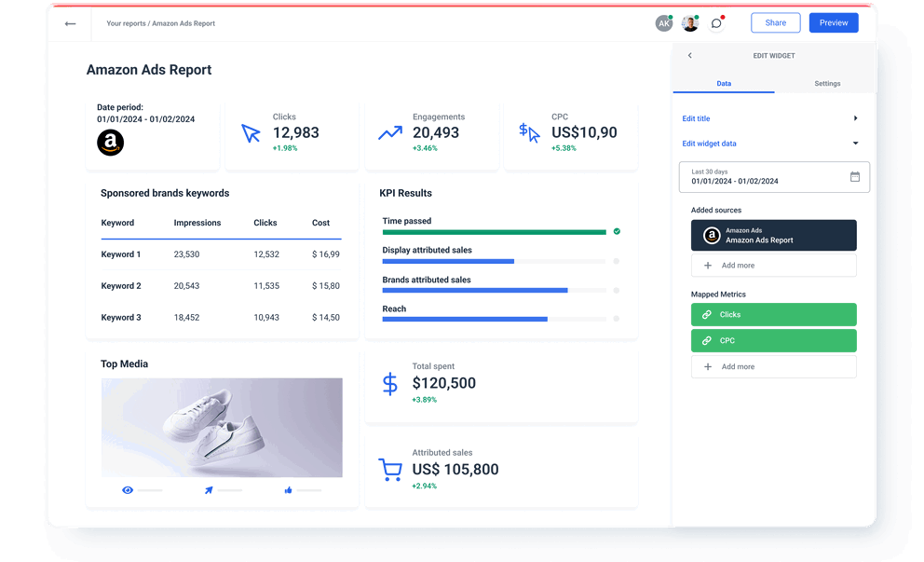Click the Share button
924x562 pixels.
click(775, 23)
